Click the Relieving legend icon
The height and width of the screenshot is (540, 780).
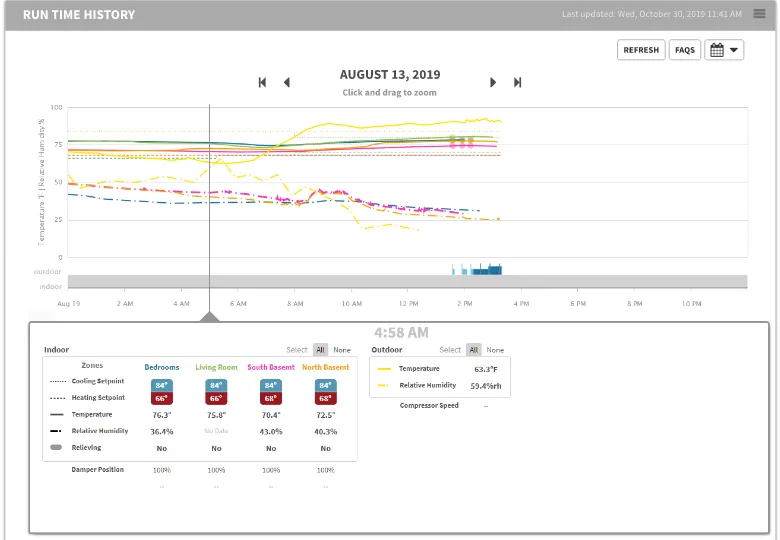click(56, 448)
